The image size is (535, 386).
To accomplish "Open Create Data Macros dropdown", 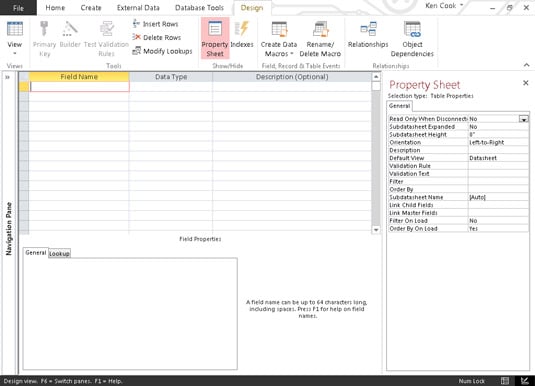I will (x=279, y=38).
